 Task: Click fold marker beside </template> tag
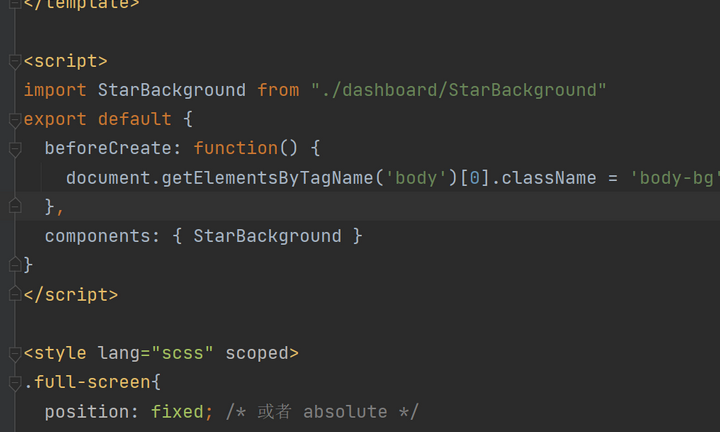tap(14, 4)
